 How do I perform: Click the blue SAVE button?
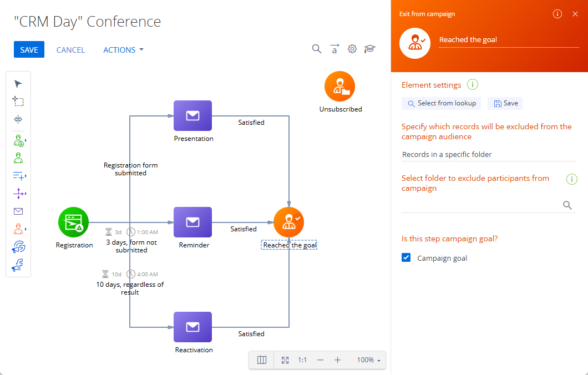pyautogui.click(x=29, y=49)
